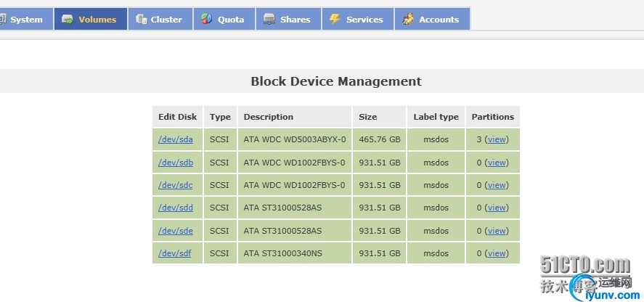644x307 pixels.
Task: Click msdos label in /dev/sdc row
Action: (436, 185)
